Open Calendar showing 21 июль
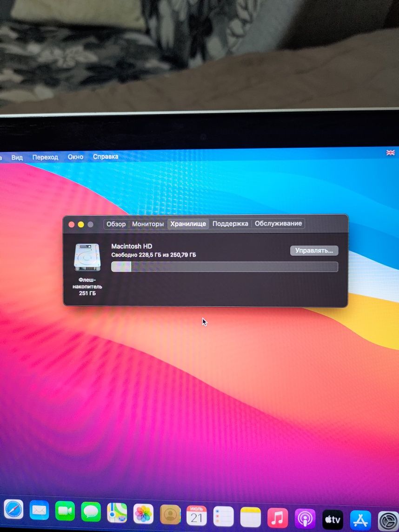The height and width of the screenshot is (532, 399). (196, 516)
